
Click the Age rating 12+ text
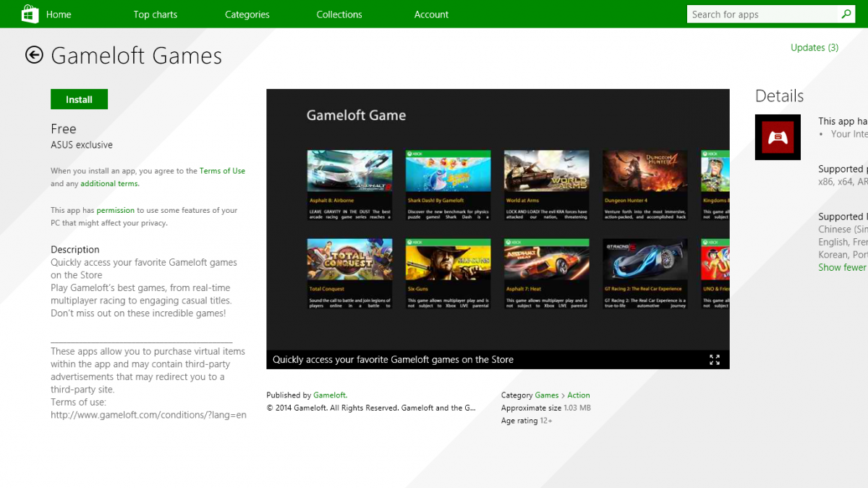527,421
